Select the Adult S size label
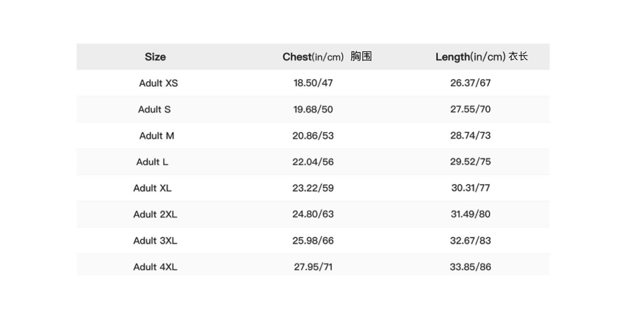The image size is (644, 327). click(x=155, y=109)
